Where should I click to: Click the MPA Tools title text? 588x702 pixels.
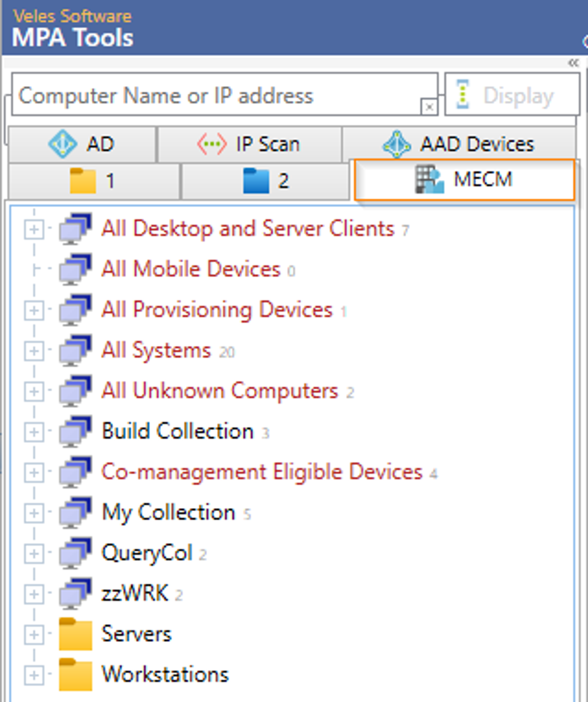coord(73,38)
